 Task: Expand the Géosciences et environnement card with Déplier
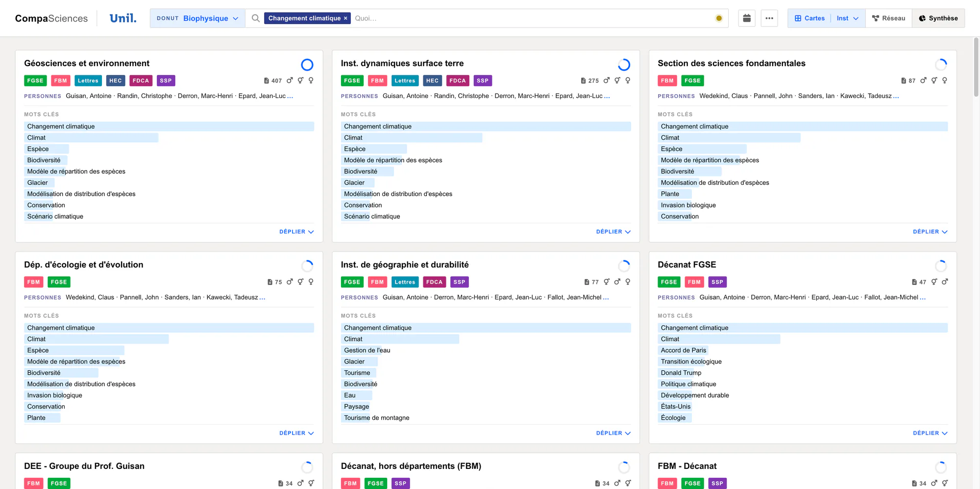click(x=296, y=232)
